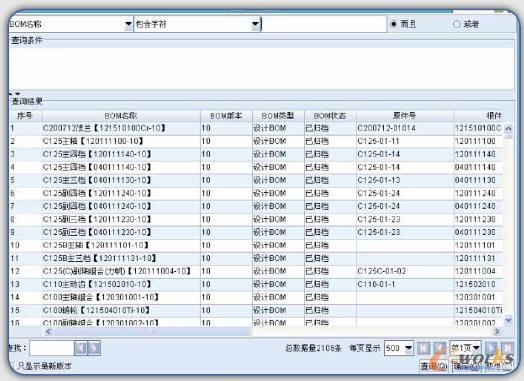Find previous match next to 查找 field

click(81, 348)
